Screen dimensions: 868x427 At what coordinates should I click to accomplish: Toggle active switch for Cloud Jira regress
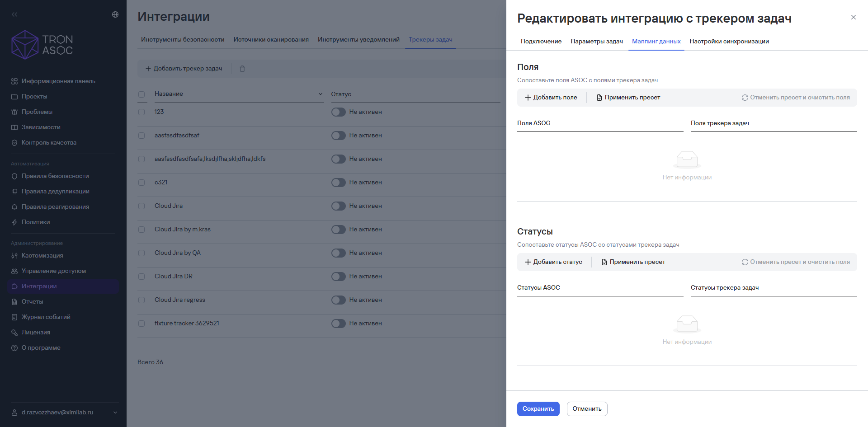tap(339, 300)
